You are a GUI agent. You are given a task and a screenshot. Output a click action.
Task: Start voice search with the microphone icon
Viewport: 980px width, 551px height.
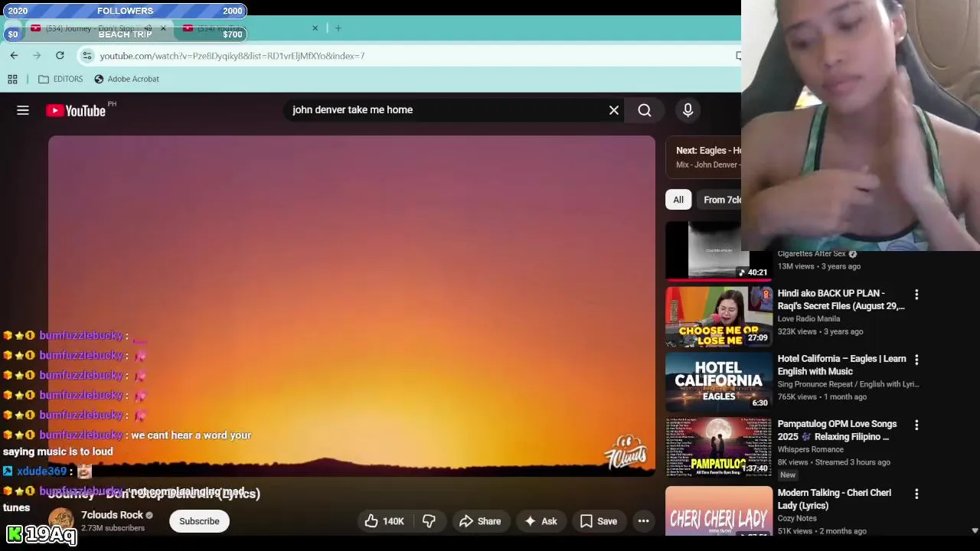688,110
